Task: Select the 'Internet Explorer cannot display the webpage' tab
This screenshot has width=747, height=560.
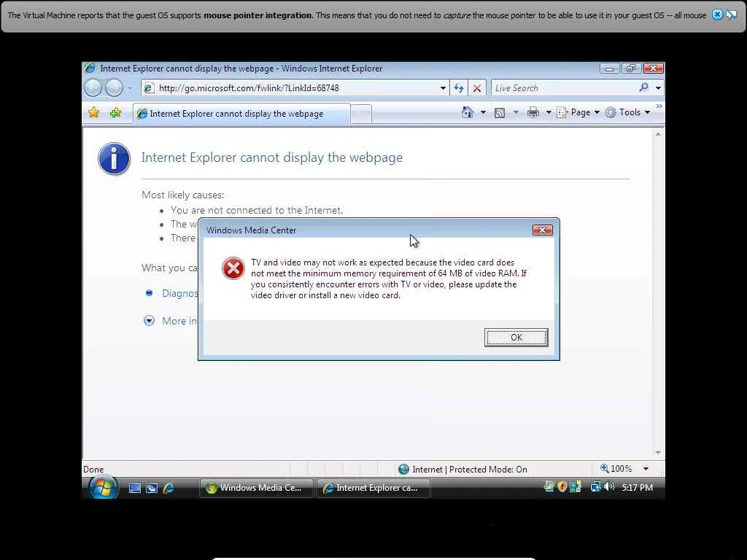Action: (x=241, y=114)
